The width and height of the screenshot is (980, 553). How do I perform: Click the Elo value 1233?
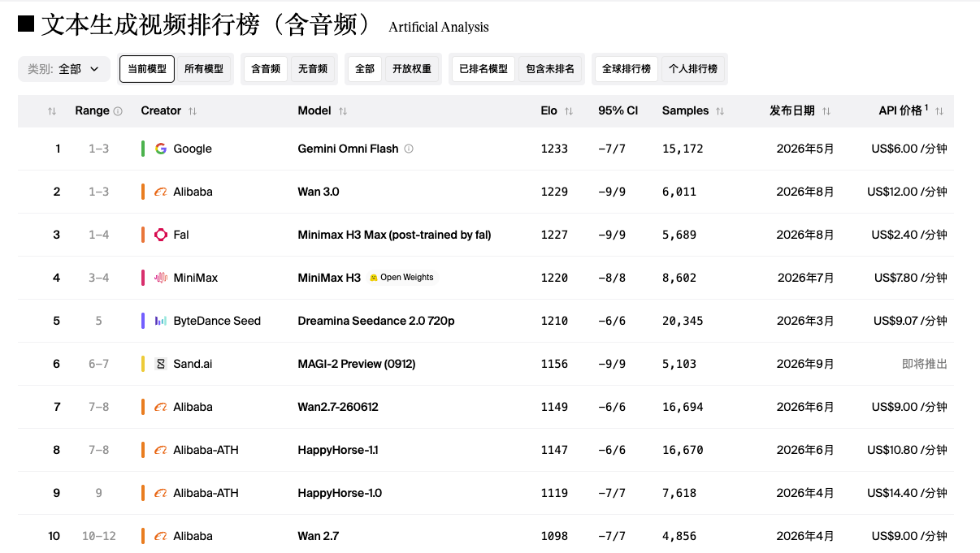click(554, 149)
